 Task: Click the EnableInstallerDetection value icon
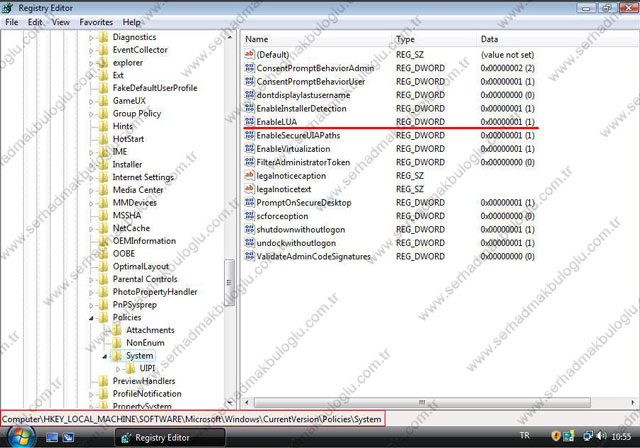click(x=249, y=108)
